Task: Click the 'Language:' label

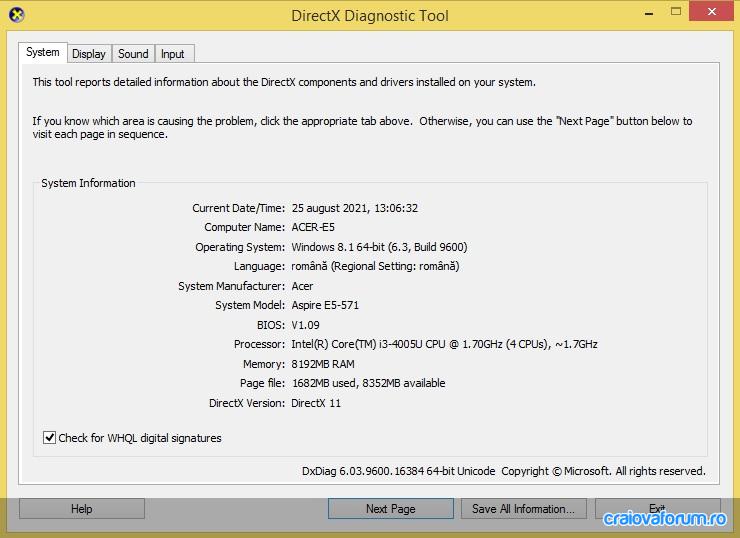Action: 259,267
